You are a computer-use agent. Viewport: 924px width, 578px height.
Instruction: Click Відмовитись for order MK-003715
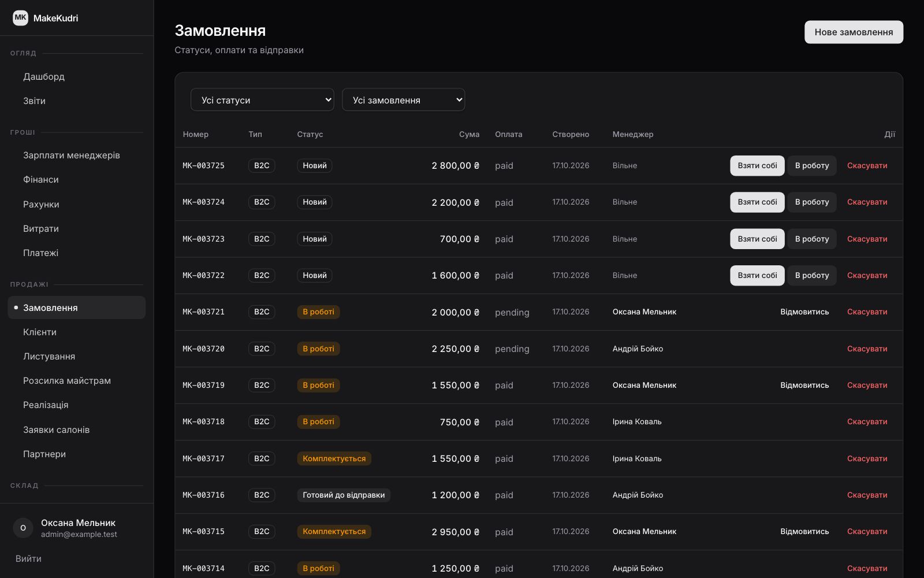(x=804, y=532)
